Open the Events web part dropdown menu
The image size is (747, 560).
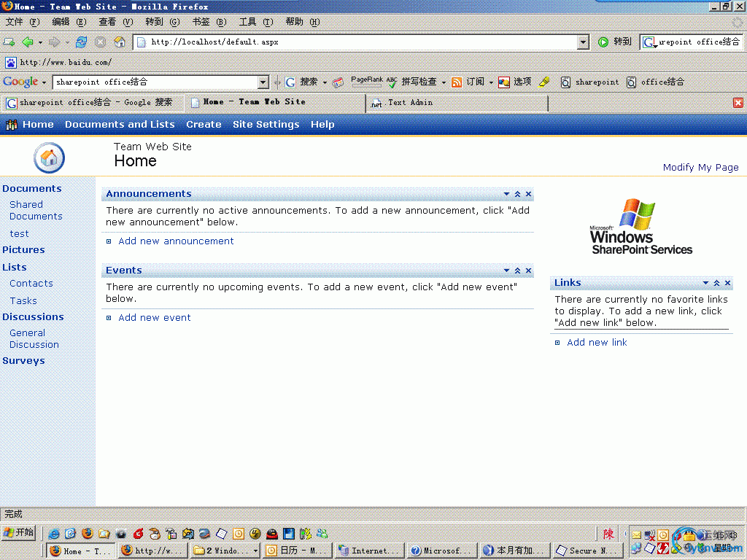coord(506,271)
